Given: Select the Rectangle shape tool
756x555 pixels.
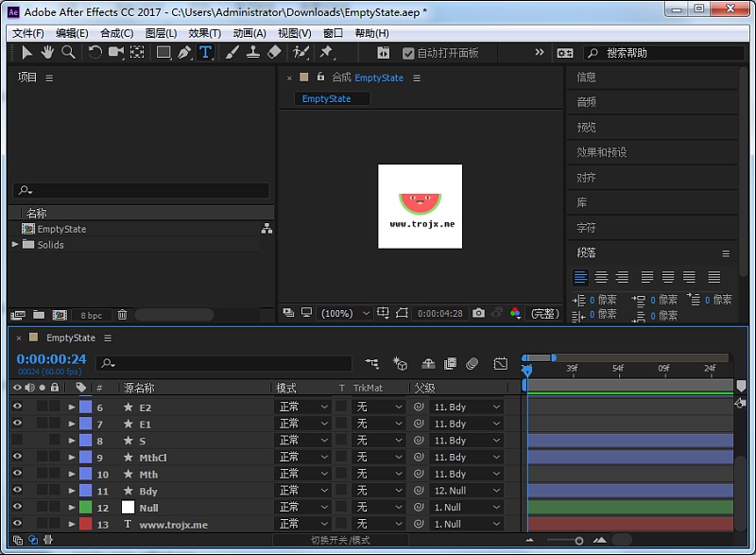Looking at the screenshot, I should coord(163,52).
